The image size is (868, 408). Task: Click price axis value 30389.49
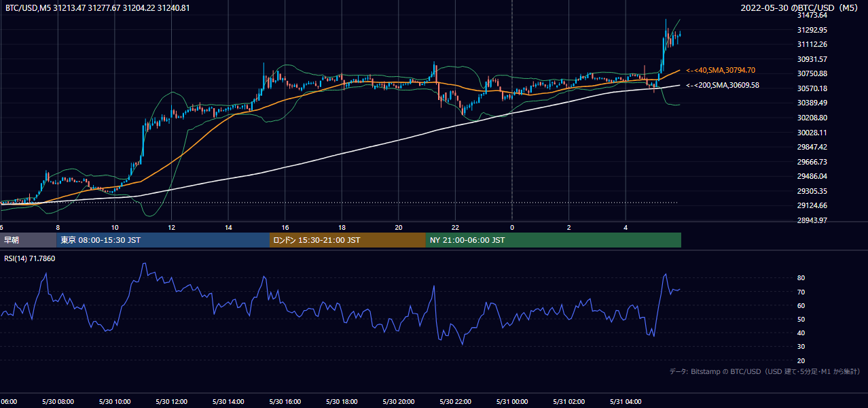[x=812, y=103]
